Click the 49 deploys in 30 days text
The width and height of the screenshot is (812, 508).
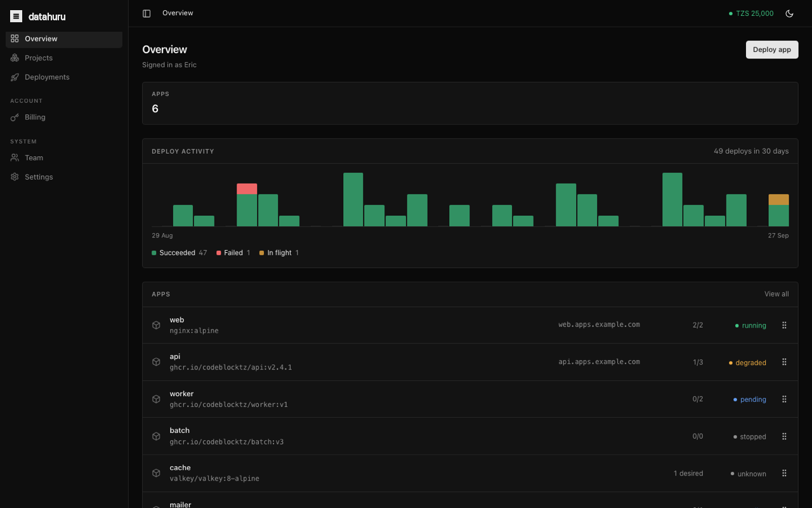tap(751, 151)
